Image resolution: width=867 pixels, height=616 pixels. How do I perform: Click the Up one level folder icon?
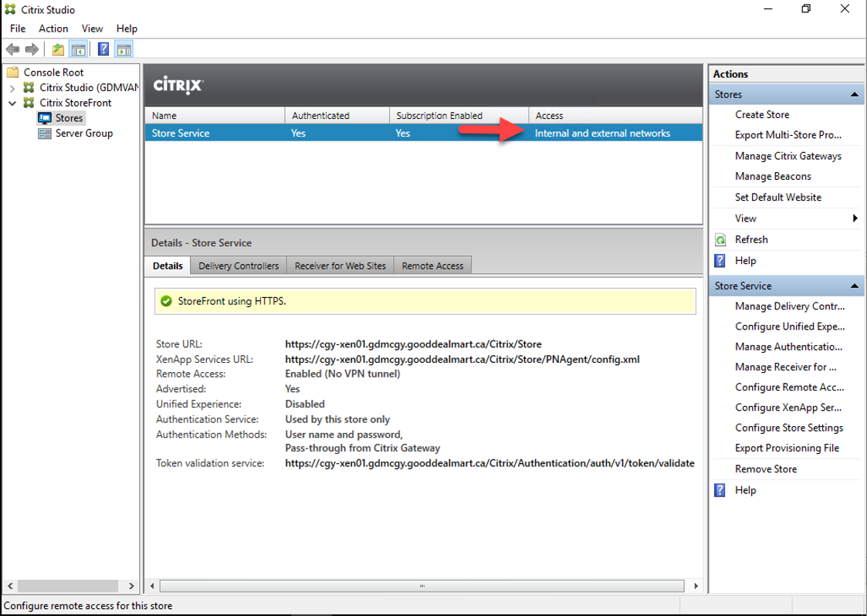tap(57, 49)
